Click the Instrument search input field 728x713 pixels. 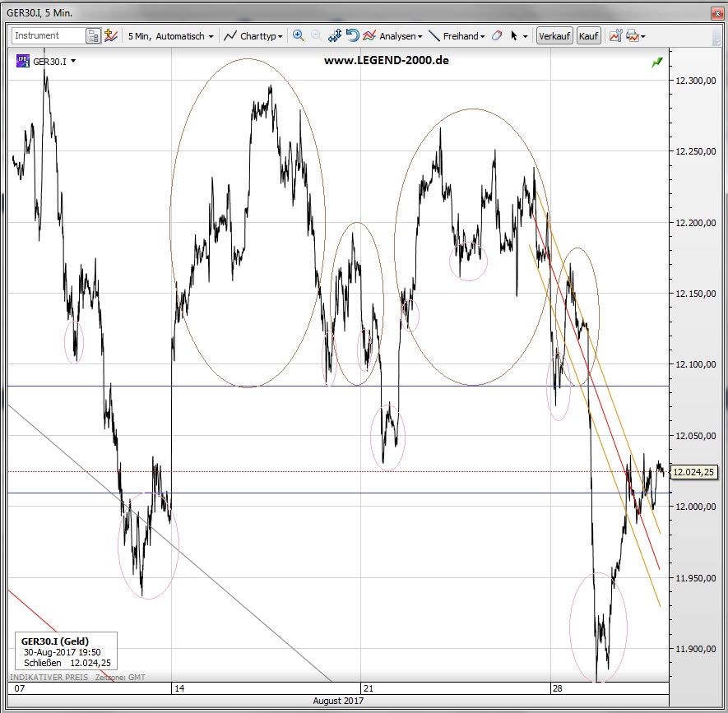point(49,35)
